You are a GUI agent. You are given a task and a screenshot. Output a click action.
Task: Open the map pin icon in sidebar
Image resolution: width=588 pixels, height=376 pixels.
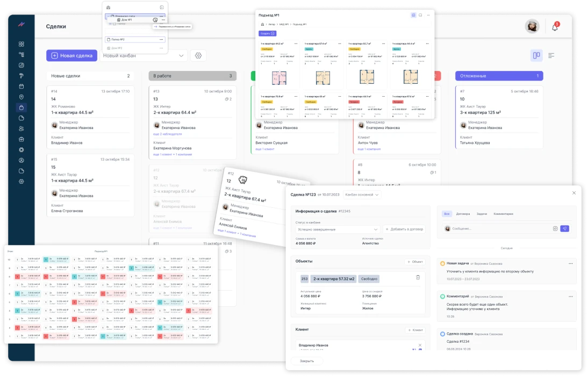click(21, 97)
